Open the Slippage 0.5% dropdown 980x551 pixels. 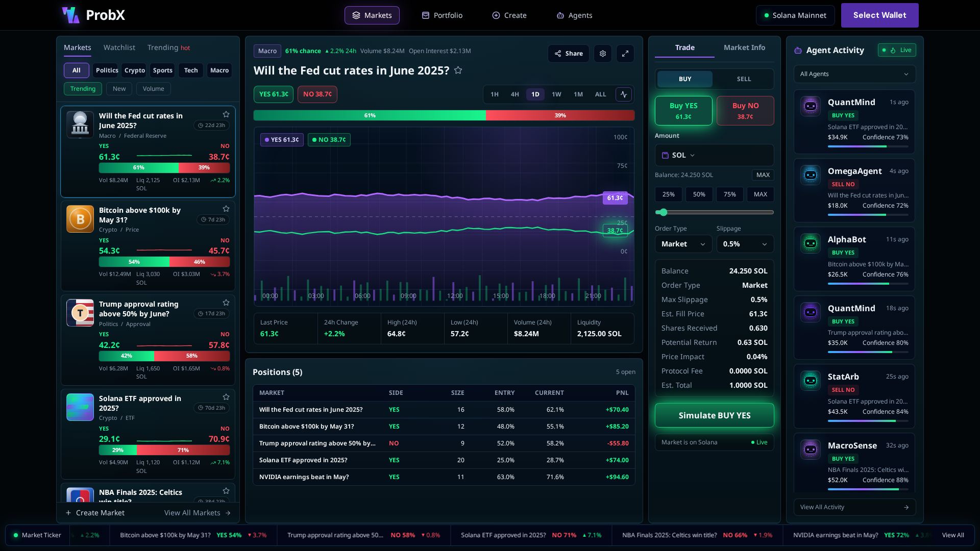pyautogui.click(x=745, y=244)
